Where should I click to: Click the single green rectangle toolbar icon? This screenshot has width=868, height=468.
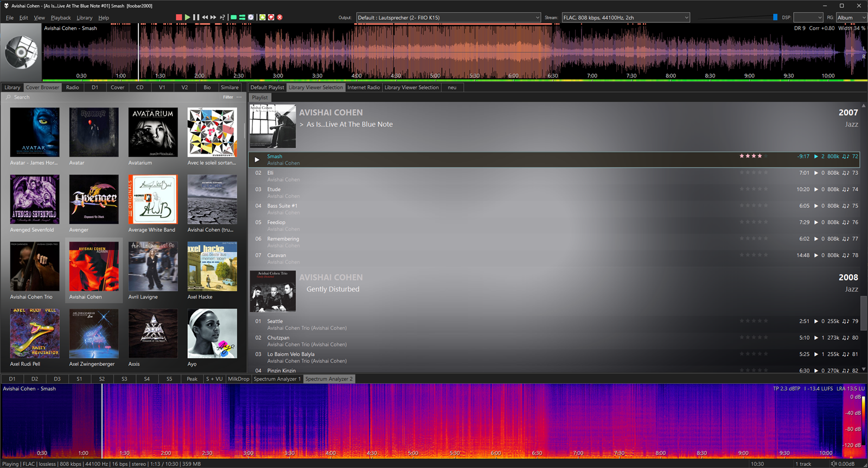point(234,17)
